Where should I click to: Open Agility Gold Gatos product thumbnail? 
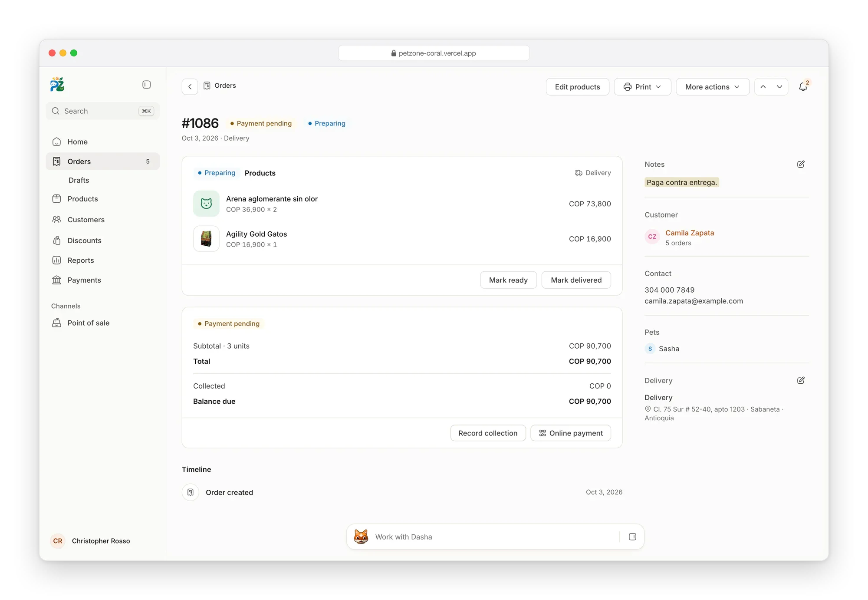[206, 239]
